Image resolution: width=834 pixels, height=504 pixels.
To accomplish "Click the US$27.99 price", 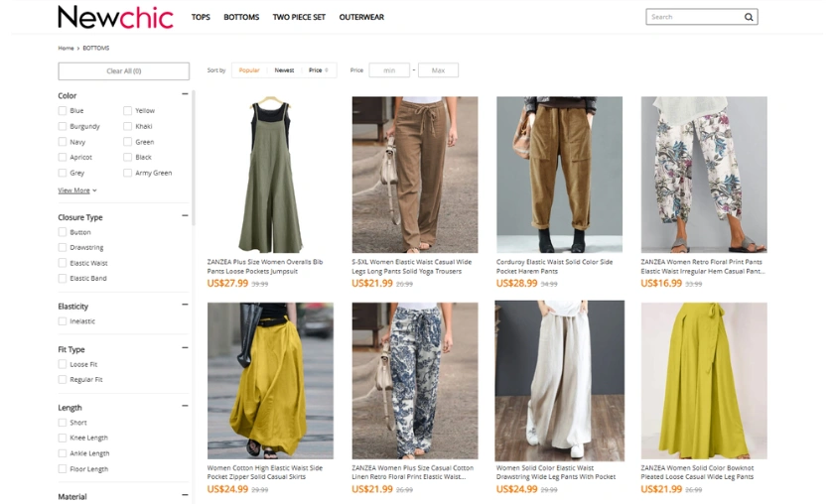I will click(227, 284).
